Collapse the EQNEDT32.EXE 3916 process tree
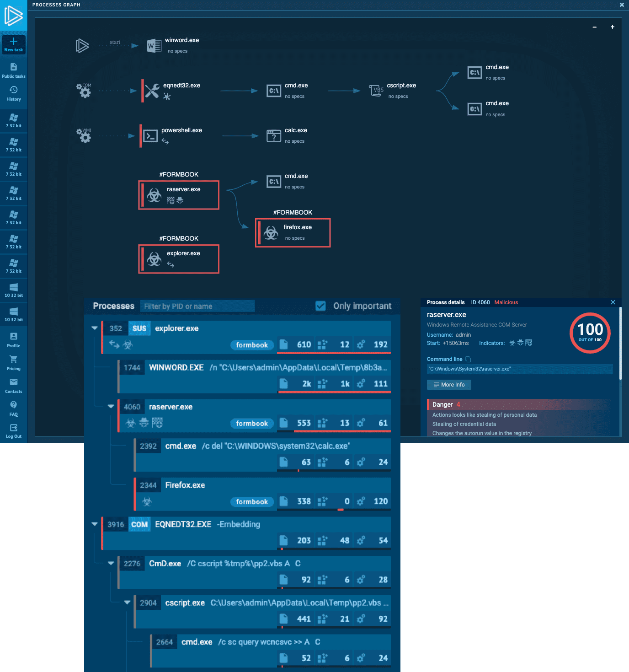This screenshot has height=672, width=629. tap(95, 524)
